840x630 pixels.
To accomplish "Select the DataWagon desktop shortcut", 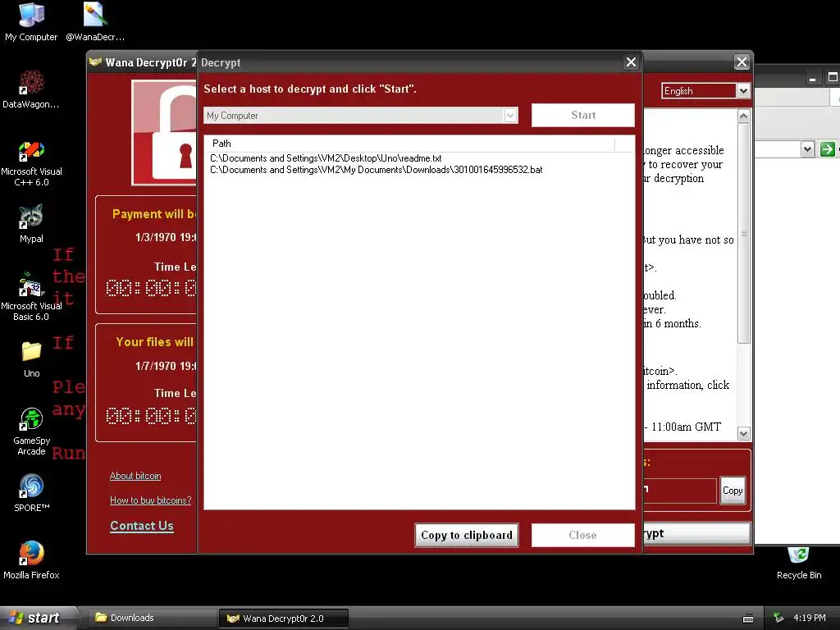I will click(x=31, y=89).
